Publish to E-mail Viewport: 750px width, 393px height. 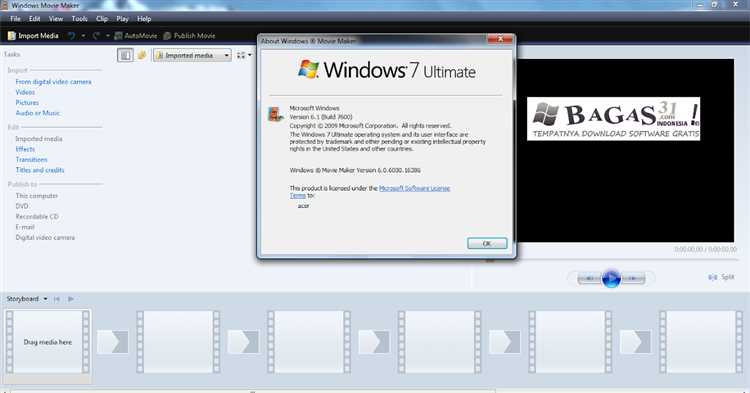[x=25, y=227]
